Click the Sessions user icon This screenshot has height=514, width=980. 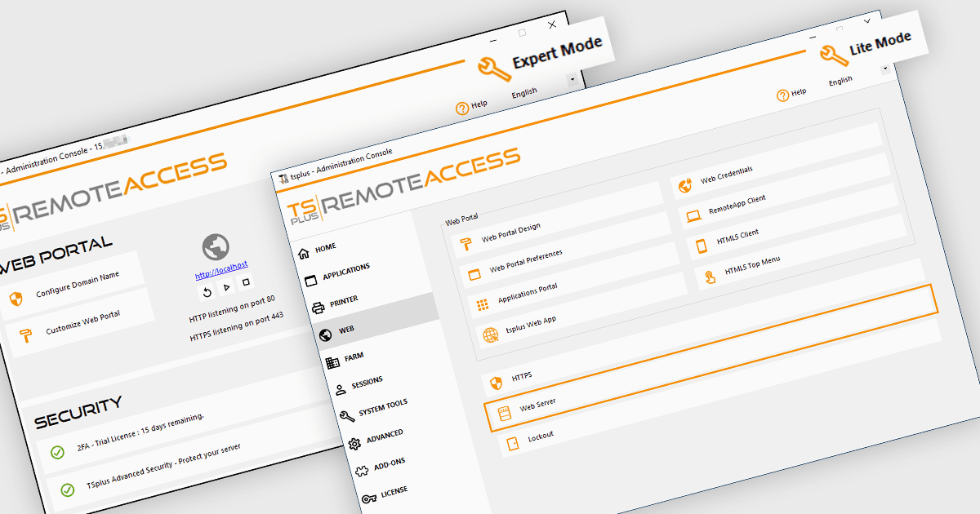coord(340,389)
